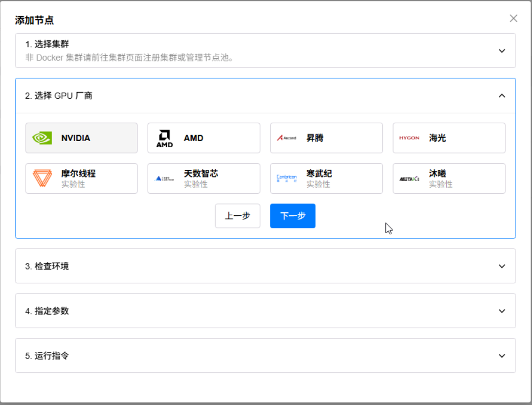The width and height of the screenshot is (532, 405).
Task: Click the Cambricon logo icon
Action: [x=287, y=178]
